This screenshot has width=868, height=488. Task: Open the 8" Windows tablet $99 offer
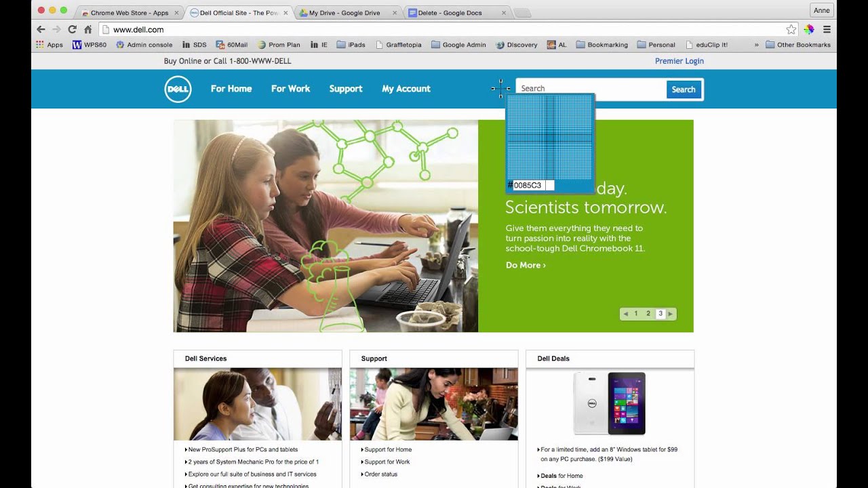coord(609,454)
